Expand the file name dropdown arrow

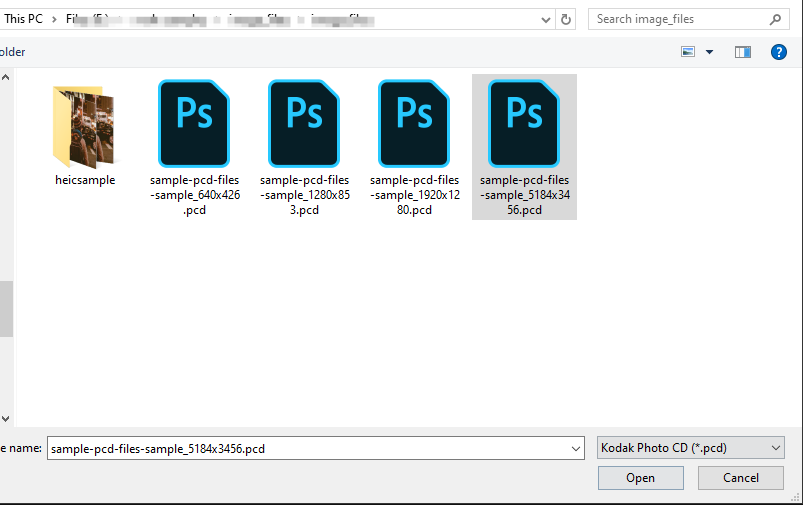coord(576,449)
